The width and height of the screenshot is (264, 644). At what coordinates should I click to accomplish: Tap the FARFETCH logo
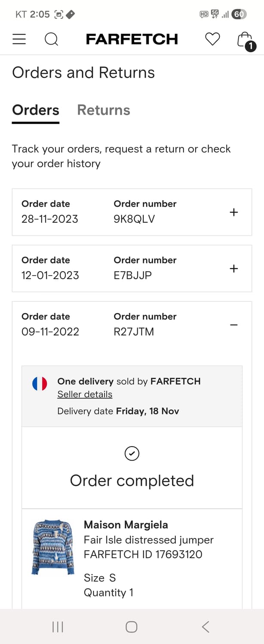point(132,39)
